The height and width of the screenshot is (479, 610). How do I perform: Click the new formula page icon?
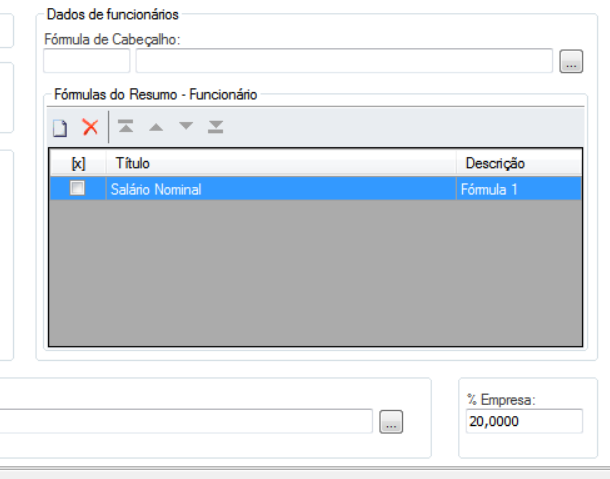pyautogui.click(x=60, y=128)
